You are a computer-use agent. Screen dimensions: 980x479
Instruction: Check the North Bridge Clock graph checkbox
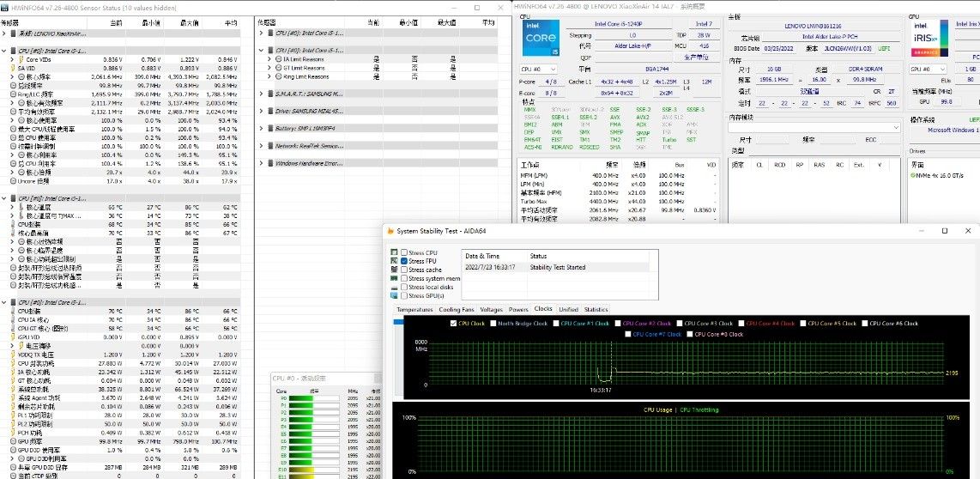coord(493,324)
